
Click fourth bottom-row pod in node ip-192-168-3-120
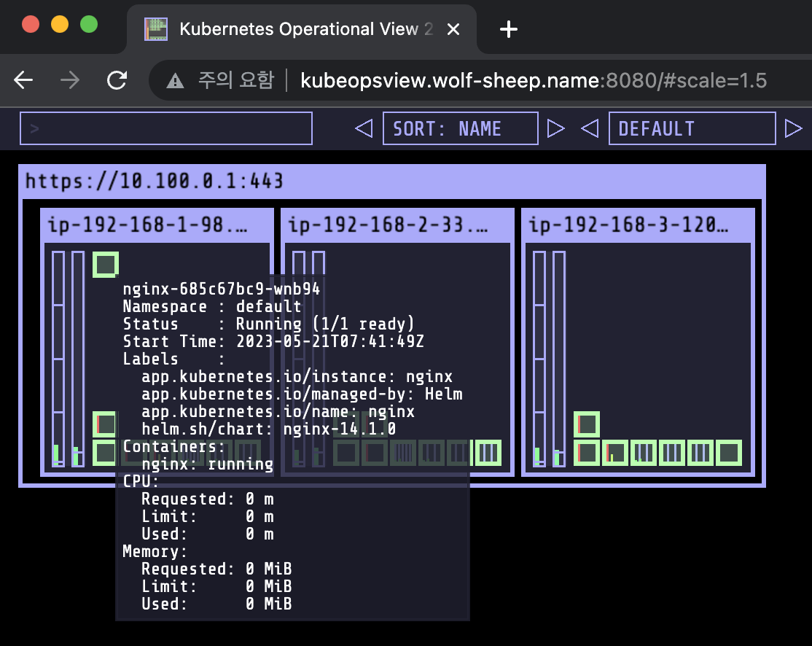click(x=672, y=453)
